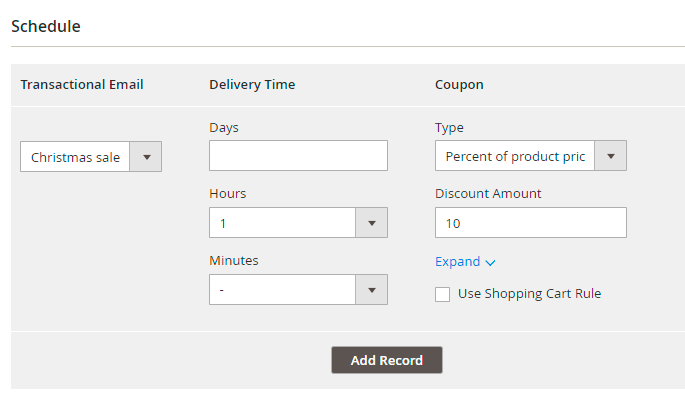Enable the Use Shopping Cart Rule checkbox
This screenshot has height=401, width=685.
click(x=442, y=294)
